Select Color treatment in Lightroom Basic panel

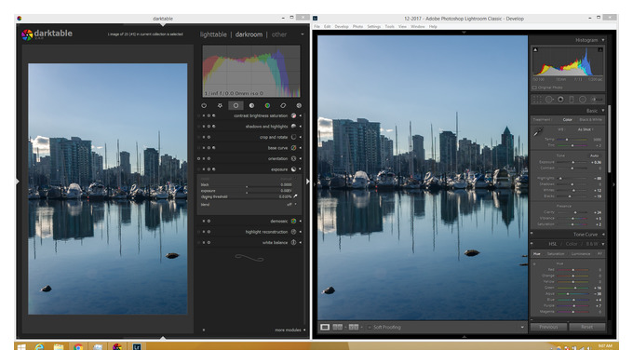(x=568, y=120)
